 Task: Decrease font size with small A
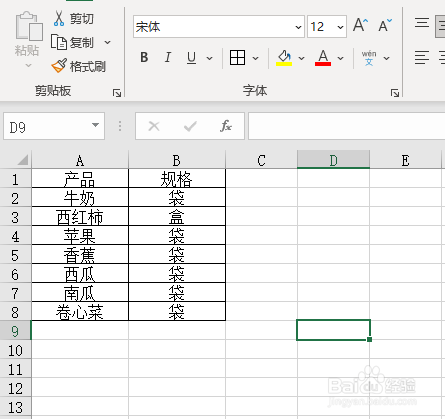coord(385,25)
